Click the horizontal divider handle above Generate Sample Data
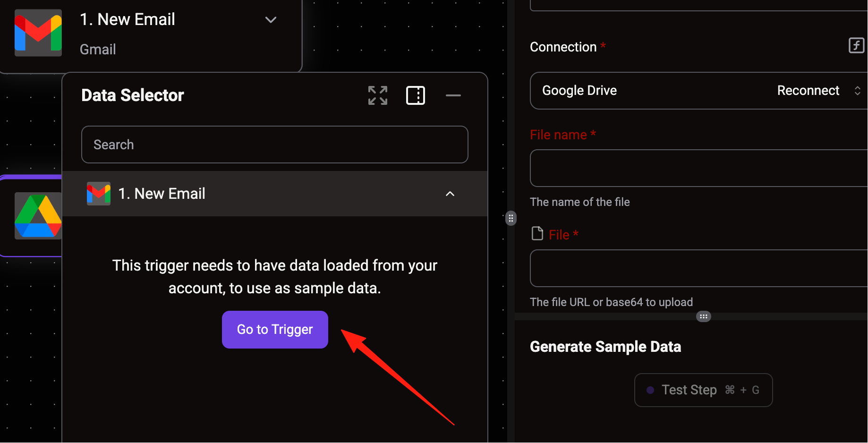This screenshot has width=868, height=443. [704, 316]
